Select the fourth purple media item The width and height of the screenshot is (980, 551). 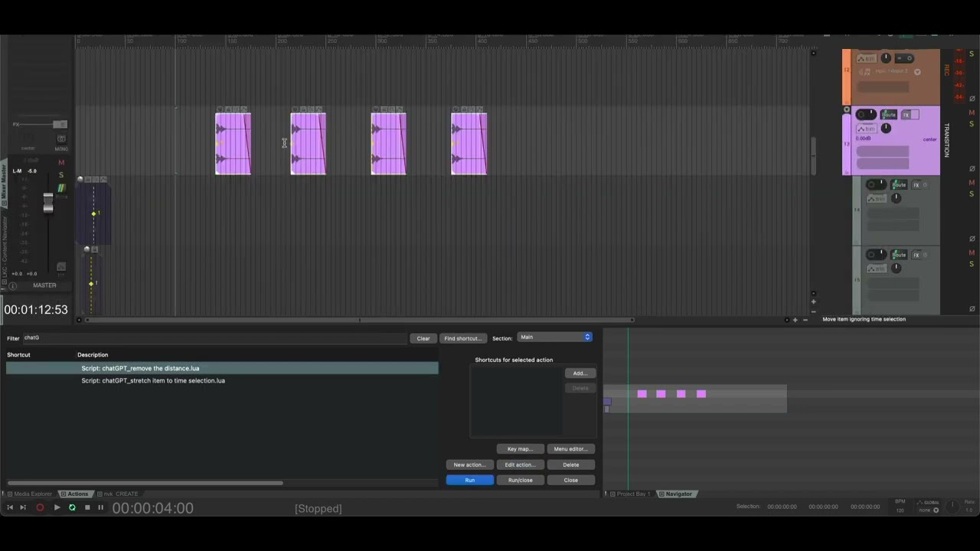pos(469,144)
